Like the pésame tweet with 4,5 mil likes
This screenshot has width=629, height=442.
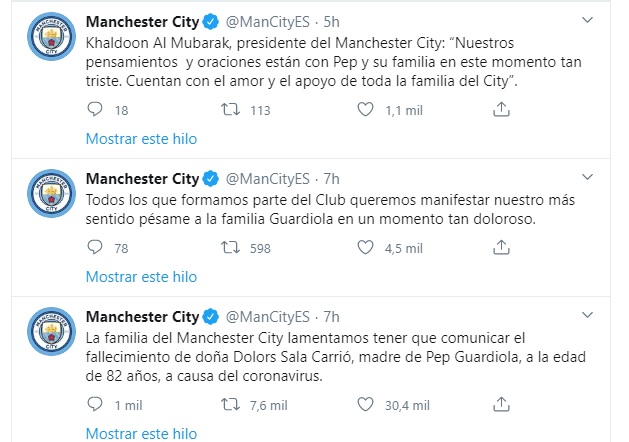365,247
